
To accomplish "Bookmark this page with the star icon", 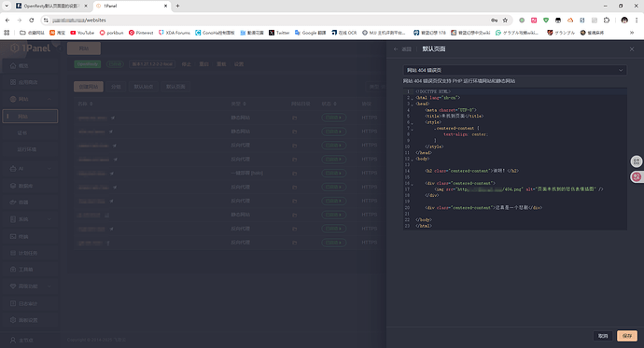I will 505,21.
